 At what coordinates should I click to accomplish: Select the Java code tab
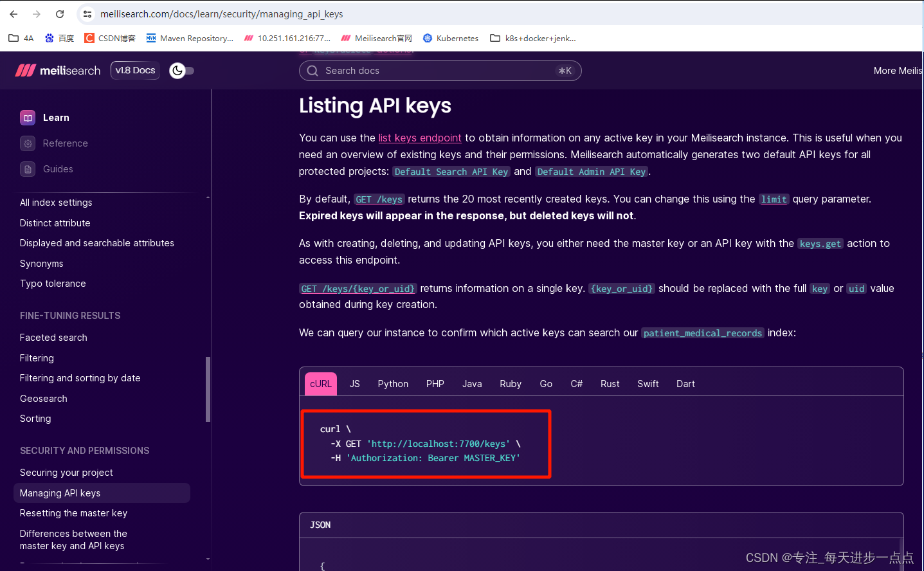click(472, 384)
